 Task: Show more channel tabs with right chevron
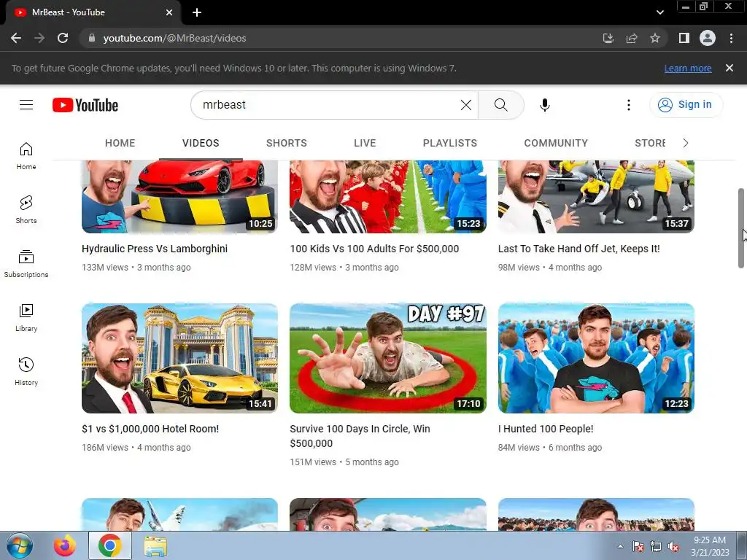686,143
